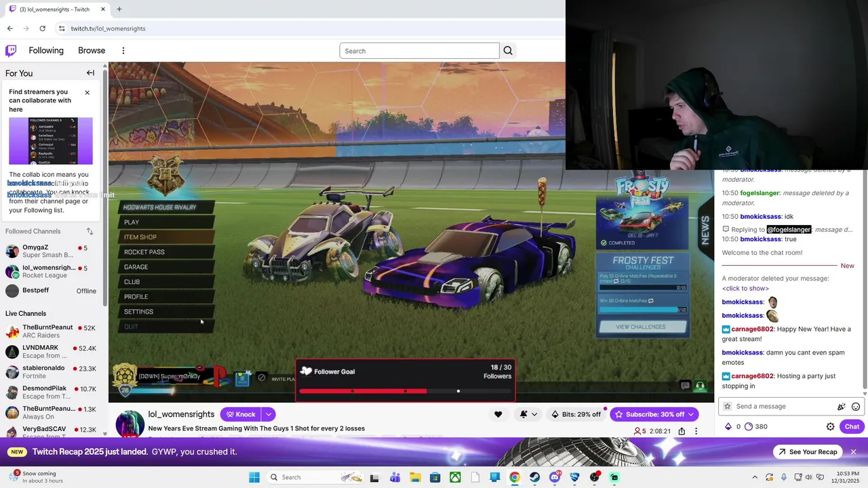Image resolution: width=868 pixels, height=488 pixels.
Task: Open Discord from the taskbar
Action: click(x=555, y=477)
